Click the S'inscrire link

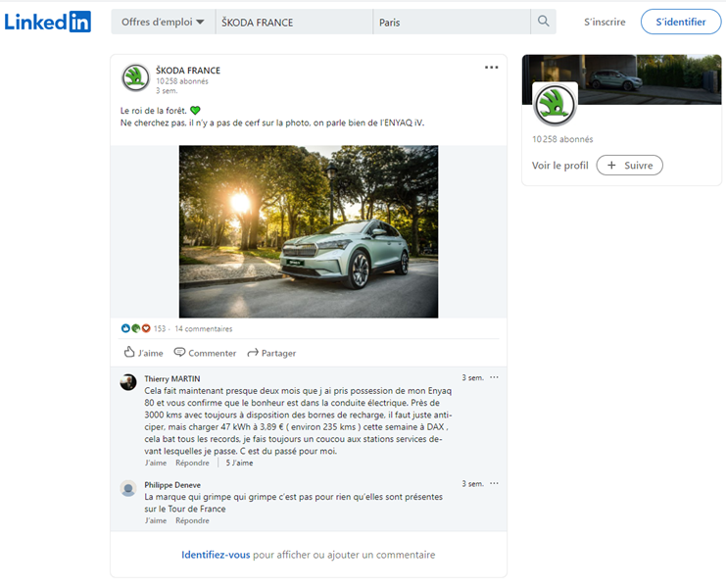[605, 22]
